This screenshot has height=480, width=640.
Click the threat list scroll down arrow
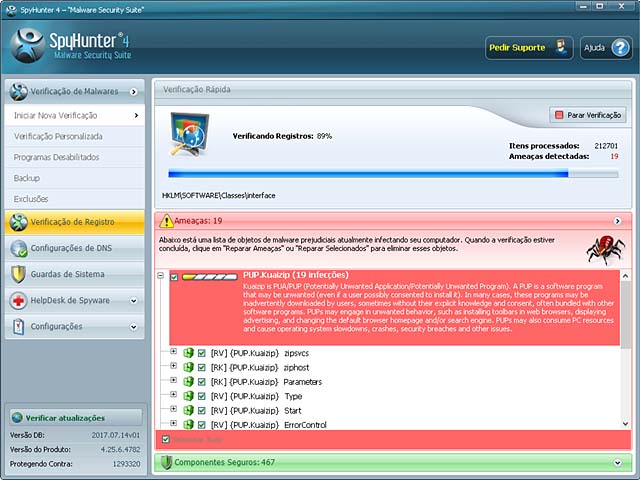[625, 424]
